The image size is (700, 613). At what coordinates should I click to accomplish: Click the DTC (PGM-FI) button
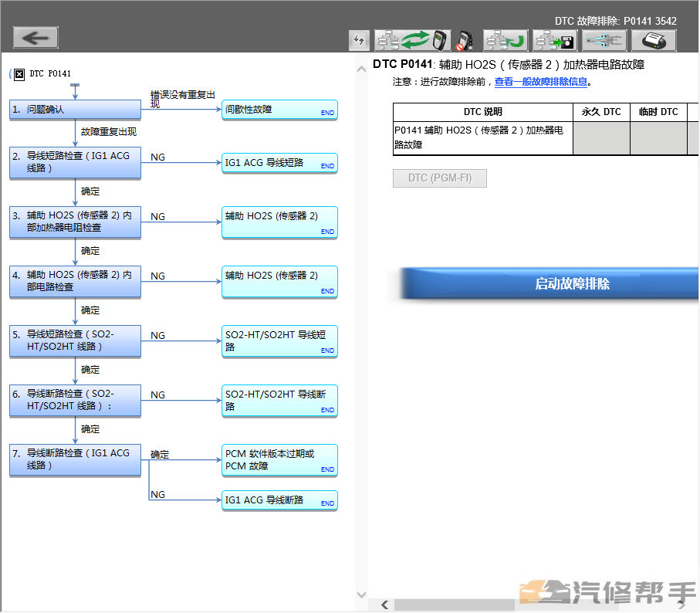[x=440, y=178]
